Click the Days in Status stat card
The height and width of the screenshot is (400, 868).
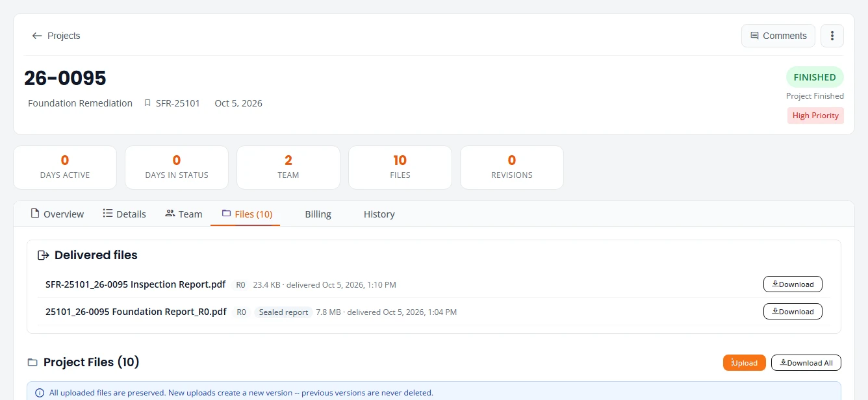pyautogui.click(x=177, y=168)
